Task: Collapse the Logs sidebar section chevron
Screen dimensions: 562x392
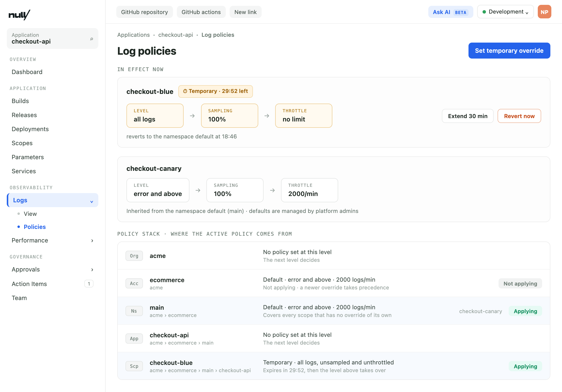Action: click(x=92, y=202)
